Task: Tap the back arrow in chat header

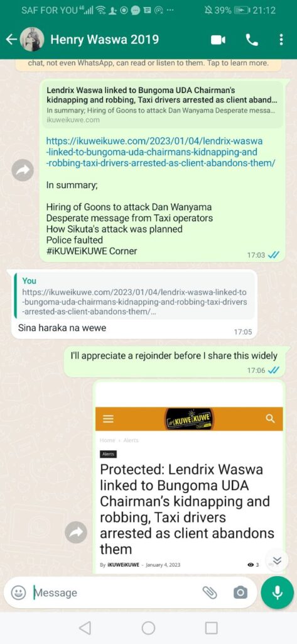Action: point(11,40)
